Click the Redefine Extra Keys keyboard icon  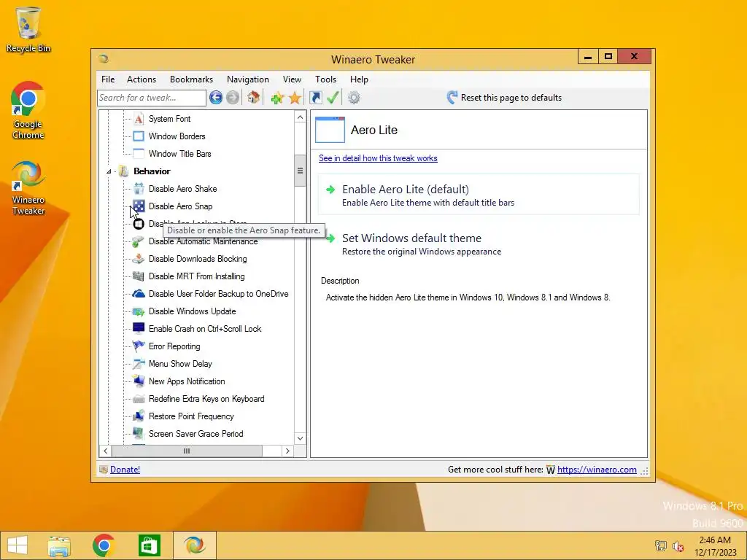(x=139, y=399)
